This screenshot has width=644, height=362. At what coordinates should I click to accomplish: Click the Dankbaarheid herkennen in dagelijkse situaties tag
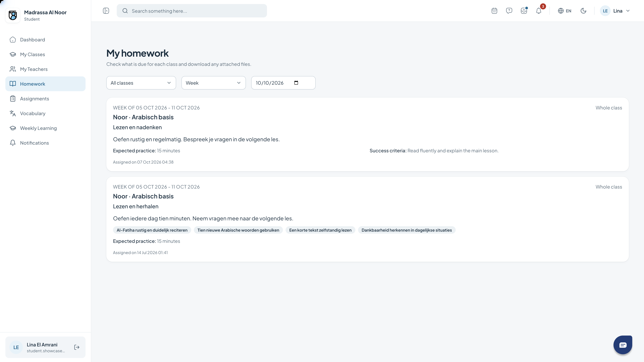(x=407, y=230)
